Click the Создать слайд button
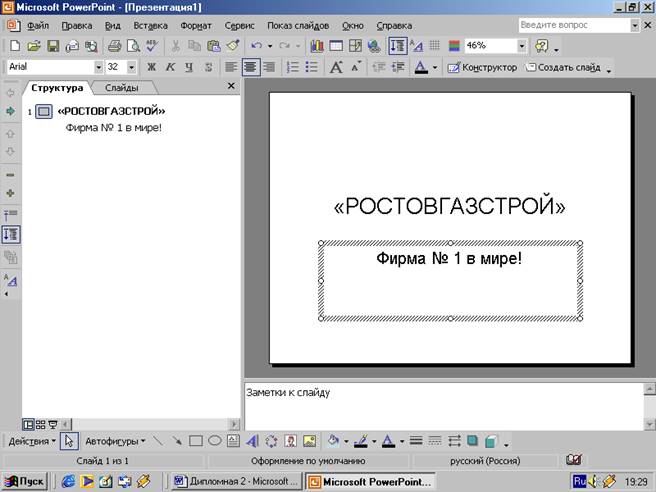Screen dimensions: 656x492 [563, 67]
